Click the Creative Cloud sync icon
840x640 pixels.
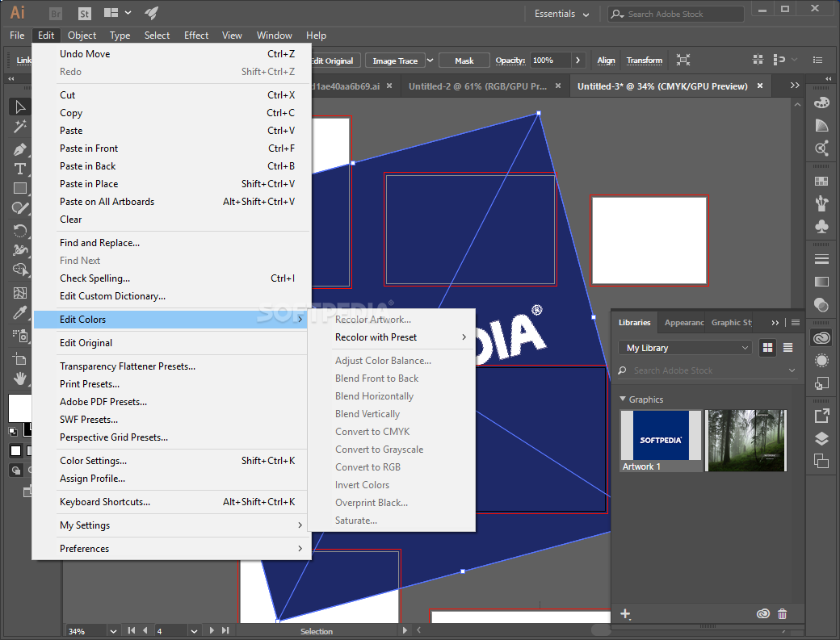(762, 614)
